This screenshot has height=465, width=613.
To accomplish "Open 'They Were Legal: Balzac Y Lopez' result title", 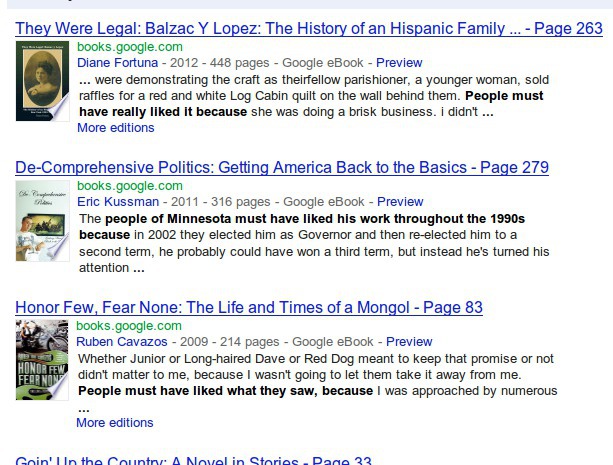I will click(309, 29).
